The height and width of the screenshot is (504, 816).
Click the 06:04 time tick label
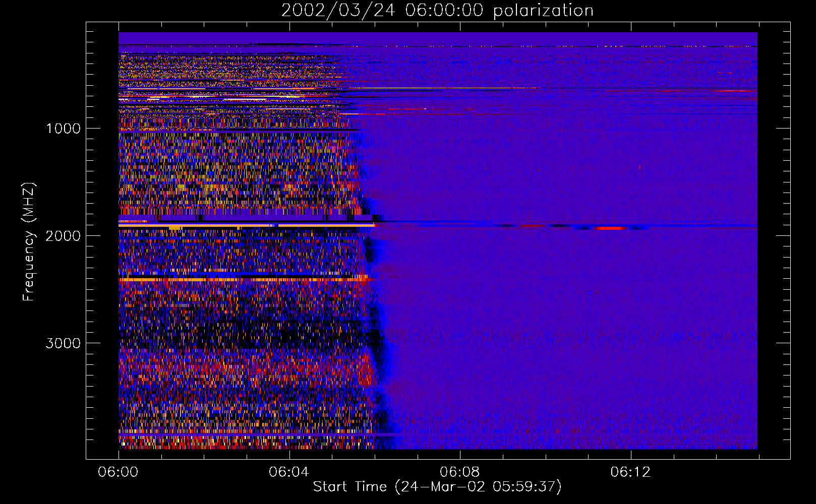[x=289, y=472]
